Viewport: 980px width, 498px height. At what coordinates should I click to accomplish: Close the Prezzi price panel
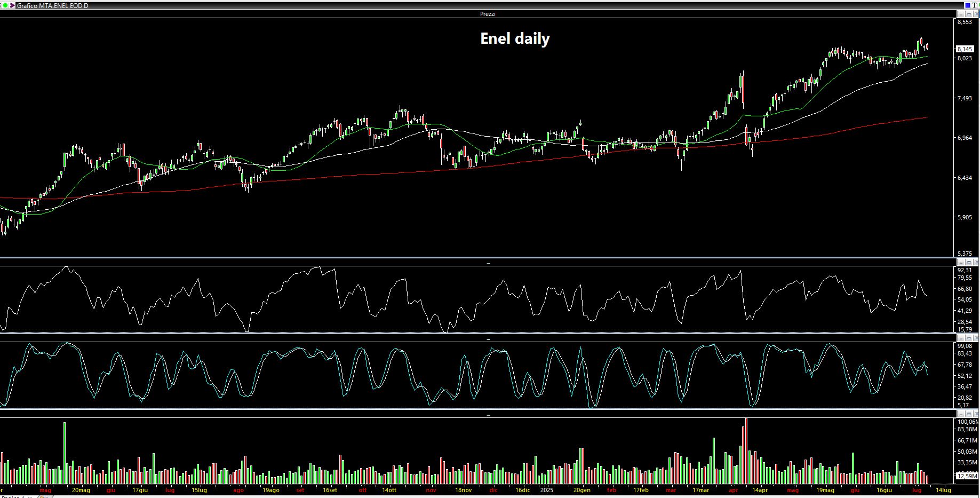click(976, 14)
